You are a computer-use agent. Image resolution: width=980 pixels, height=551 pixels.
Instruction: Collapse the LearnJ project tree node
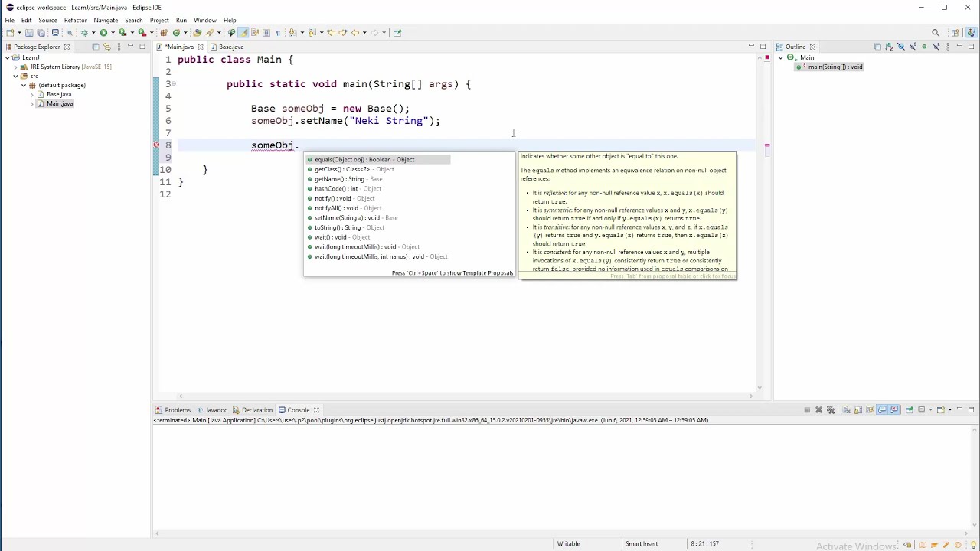click(6, 58)
